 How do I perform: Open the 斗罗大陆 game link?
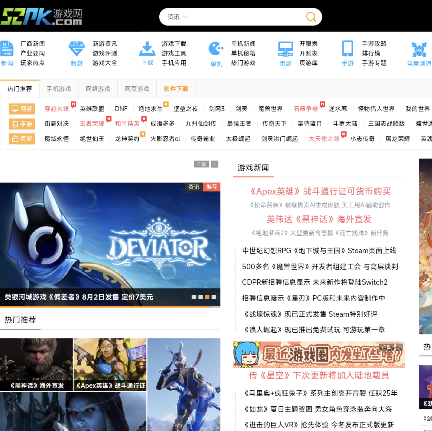click(x=345, y=123)
